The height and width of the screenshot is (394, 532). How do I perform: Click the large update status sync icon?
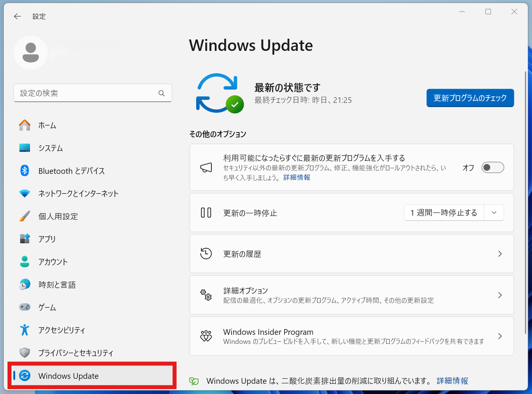click(x=220, y=93)
